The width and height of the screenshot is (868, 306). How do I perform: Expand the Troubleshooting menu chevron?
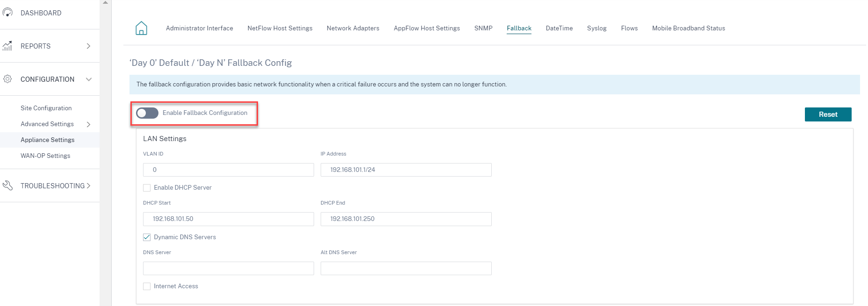(88, 185)
